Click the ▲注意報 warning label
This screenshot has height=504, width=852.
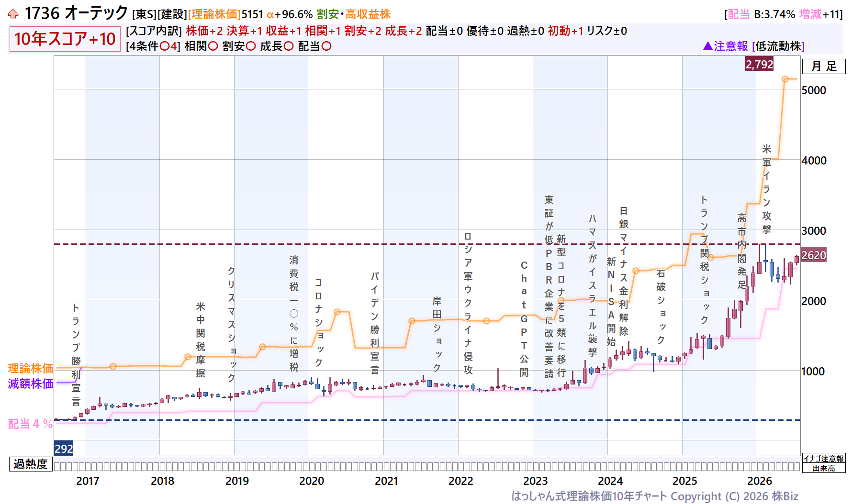tap(725, 46)
